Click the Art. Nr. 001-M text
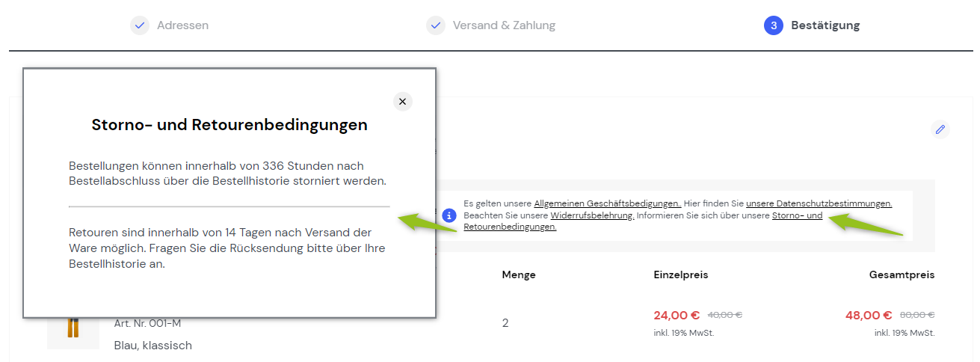The height and width of the screenshot is (362, 980). coord(147,323)
